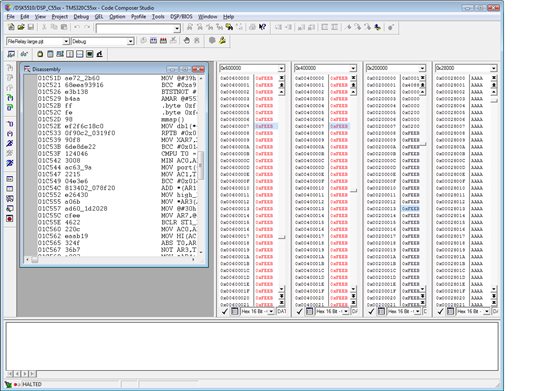This screenshot has width=550, height=391.
Task: Click the context Help arrow-question icon
Action: 262,27
